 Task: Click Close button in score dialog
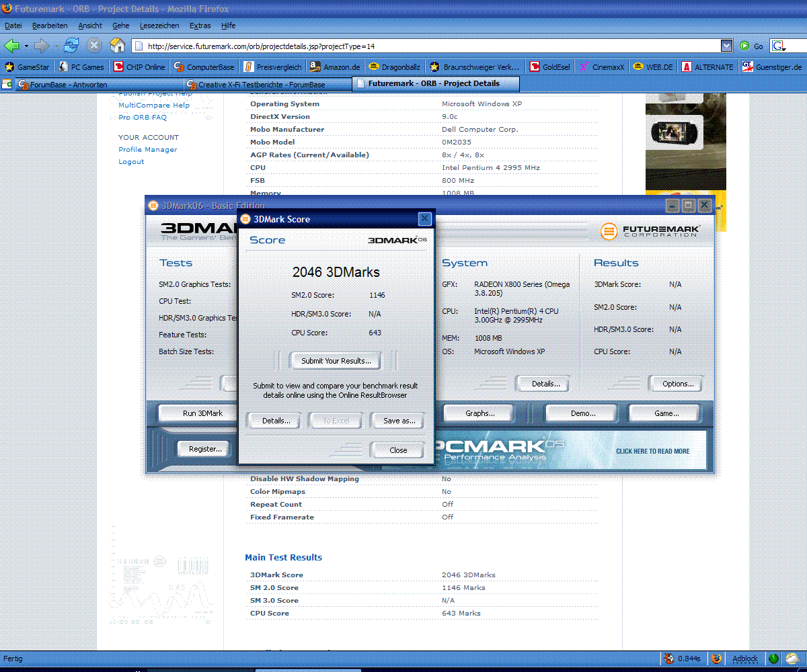(398, 450)
